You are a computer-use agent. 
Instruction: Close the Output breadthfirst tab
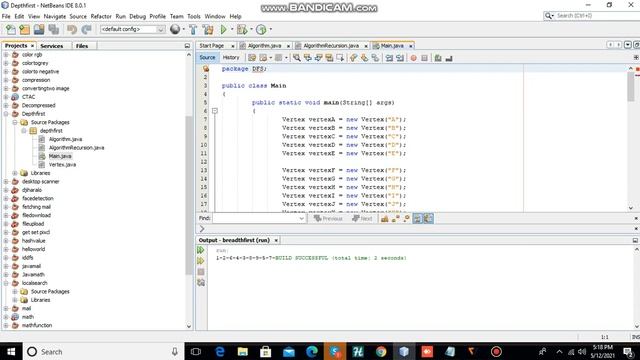(x=276, y=240)
